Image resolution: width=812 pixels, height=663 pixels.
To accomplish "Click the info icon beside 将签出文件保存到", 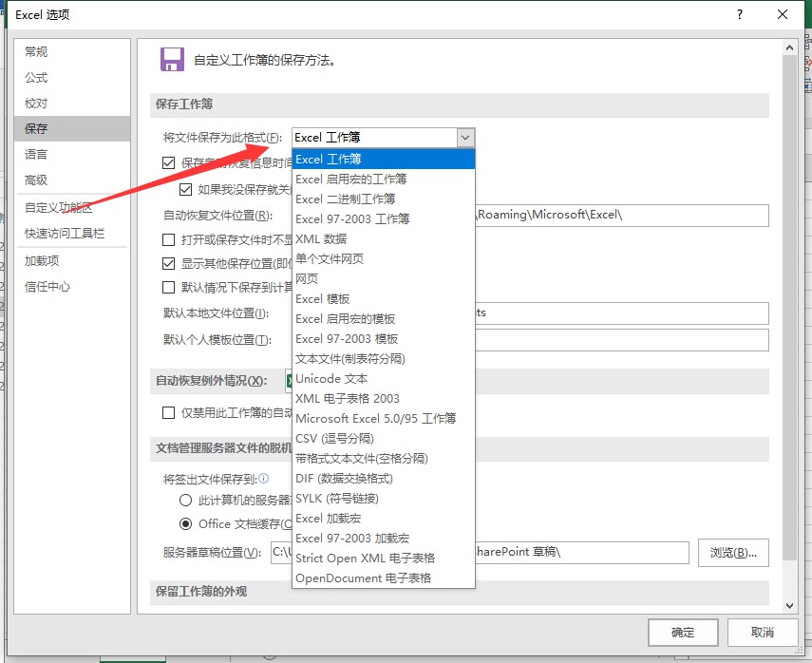I will tap(264, 479).
